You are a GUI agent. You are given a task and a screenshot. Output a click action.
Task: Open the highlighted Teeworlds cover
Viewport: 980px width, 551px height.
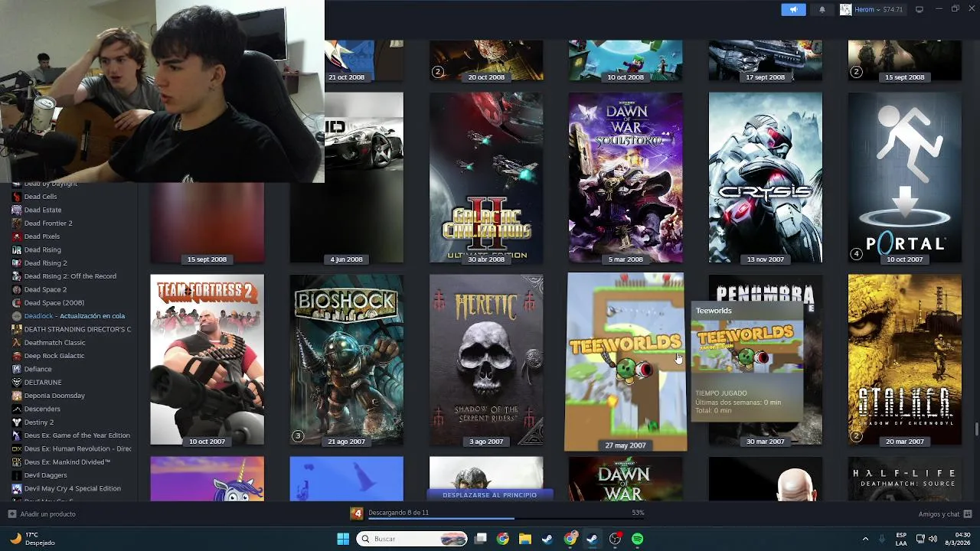626,361
